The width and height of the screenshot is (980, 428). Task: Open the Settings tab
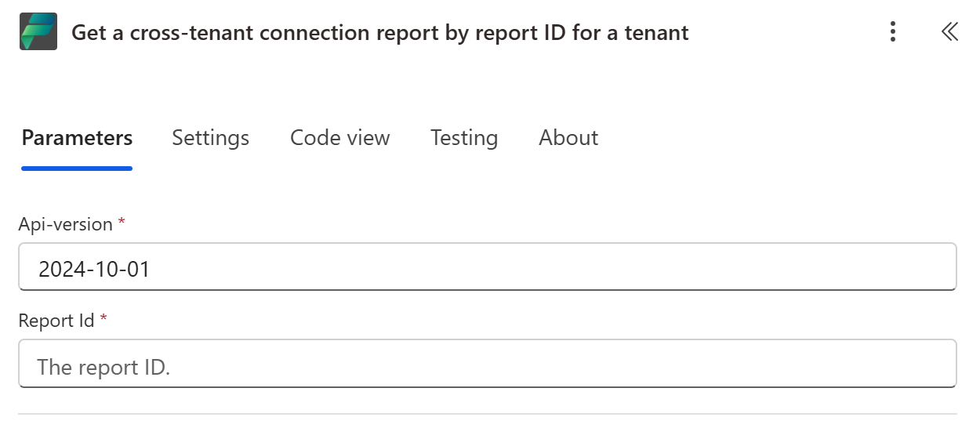(210, 138)
